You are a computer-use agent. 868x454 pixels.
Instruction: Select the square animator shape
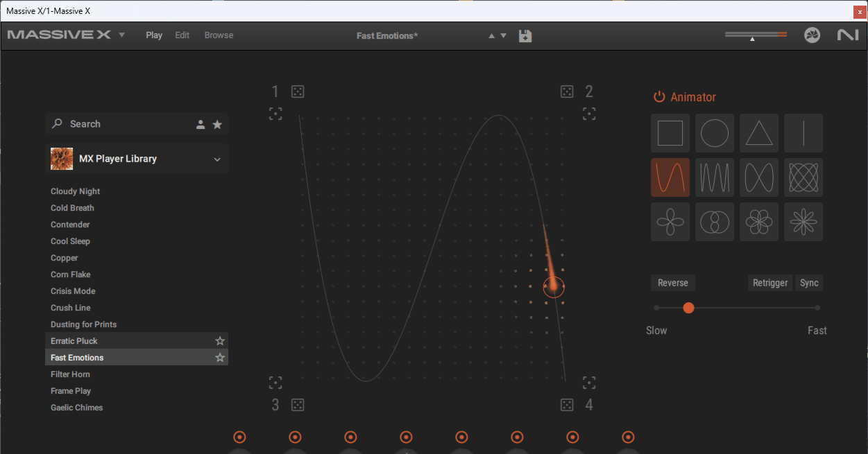coord(670,133)
